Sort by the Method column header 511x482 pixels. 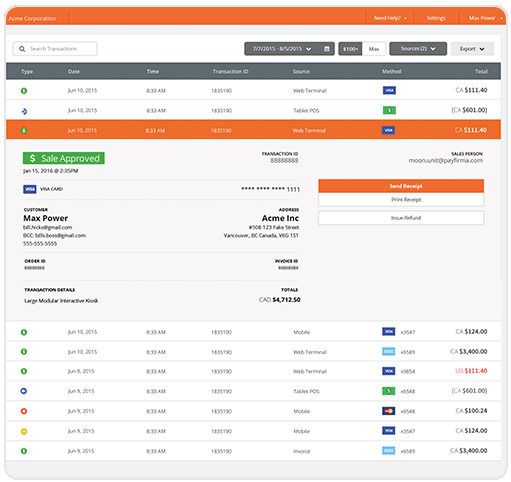pyautogui.click(x=391, y=71)
